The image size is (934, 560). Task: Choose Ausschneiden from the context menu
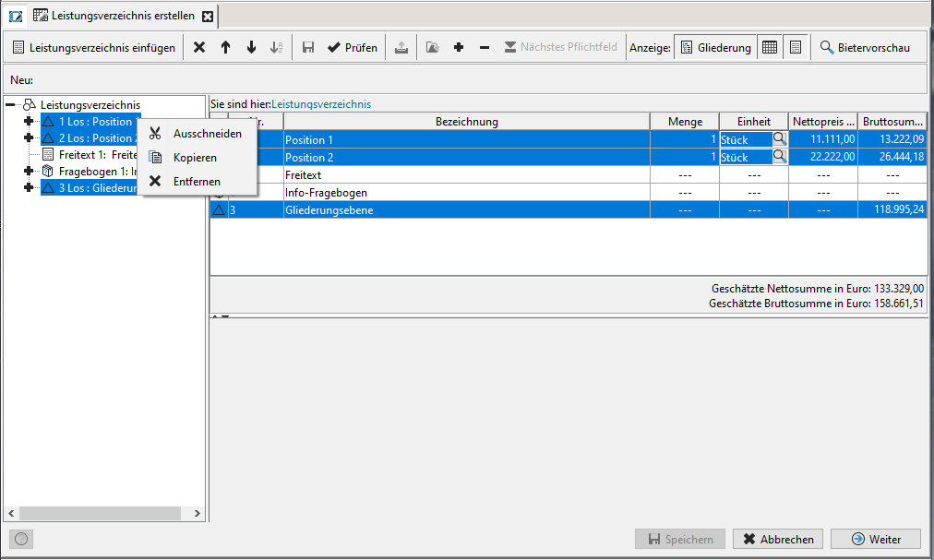198,134
